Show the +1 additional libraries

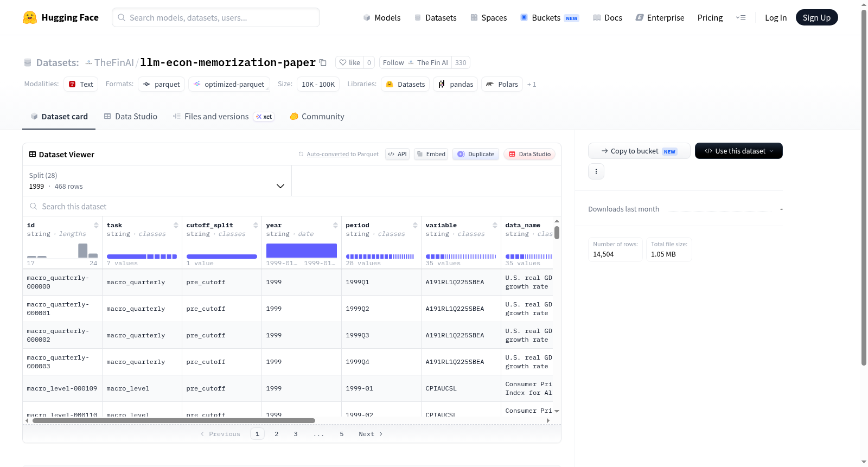[532, 84]
